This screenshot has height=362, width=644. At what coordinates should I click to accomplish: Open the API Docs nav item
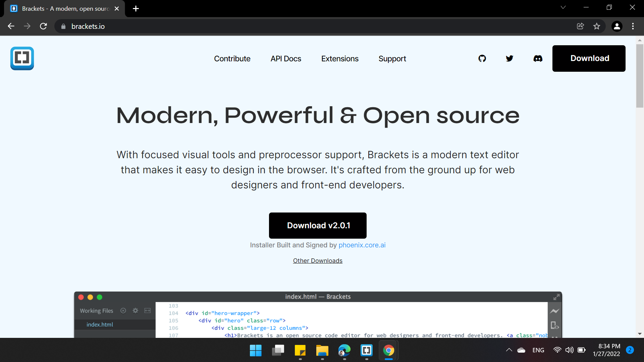[x=286, y=59]
